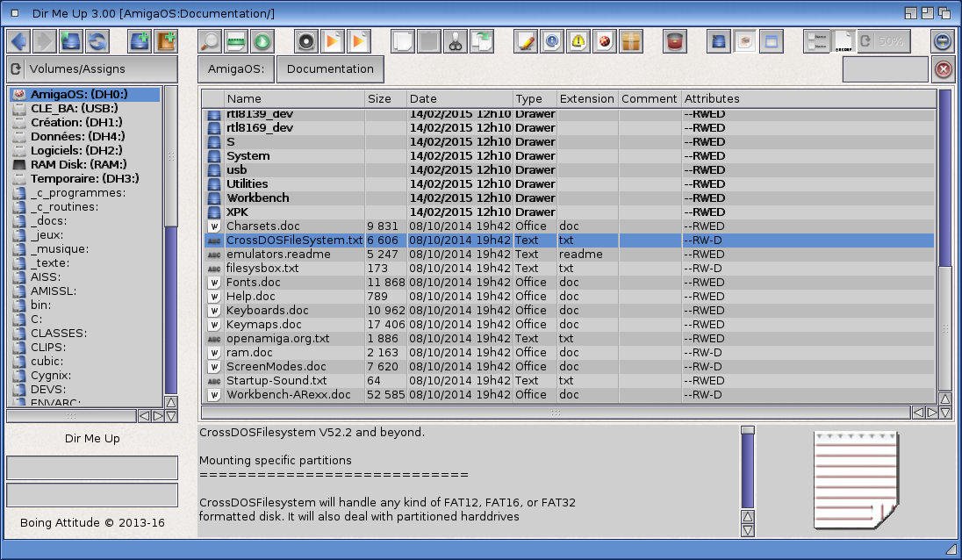The width and height of the screenshot is (962, 560).
Task: Select the RAM Disk: (RAM:) volume
Action: (78, 164)
